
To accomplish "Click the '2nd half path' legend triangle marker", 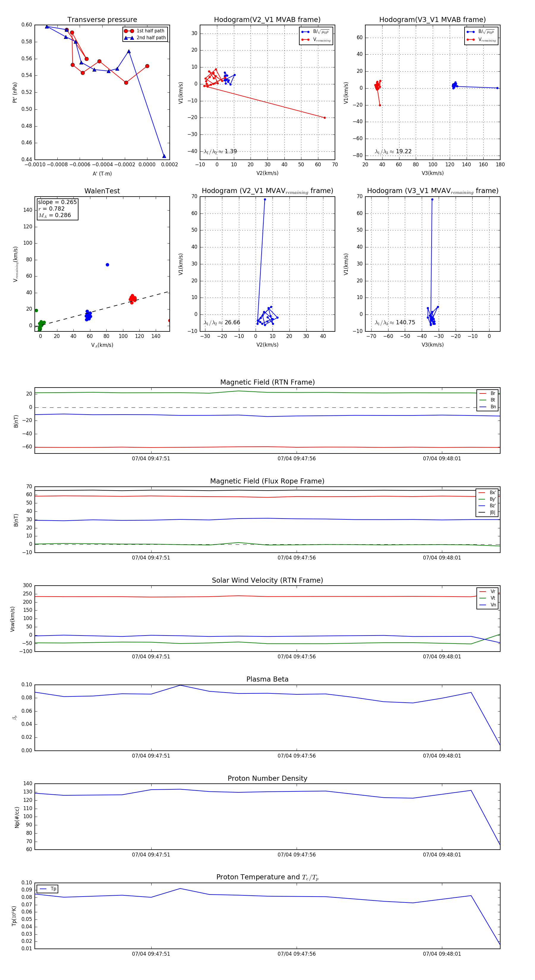I will tap(129, 38).
